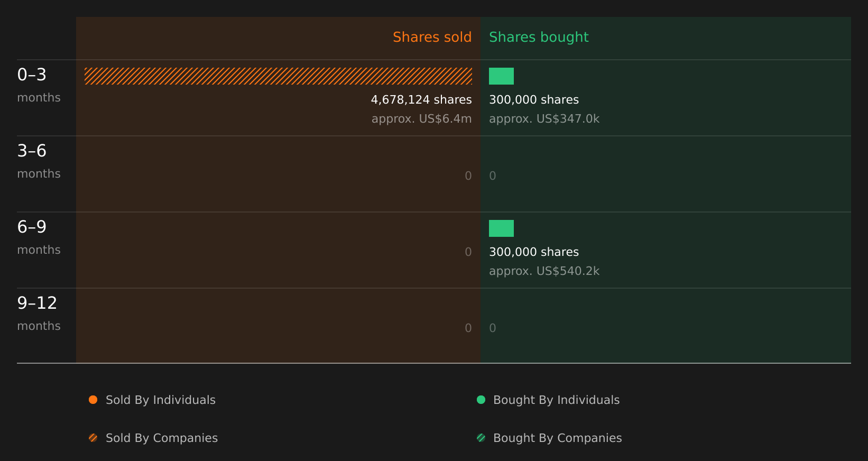Click 300,000 shares in the 6–9 months row
This screenshot has width=868, height=461.
534,252
